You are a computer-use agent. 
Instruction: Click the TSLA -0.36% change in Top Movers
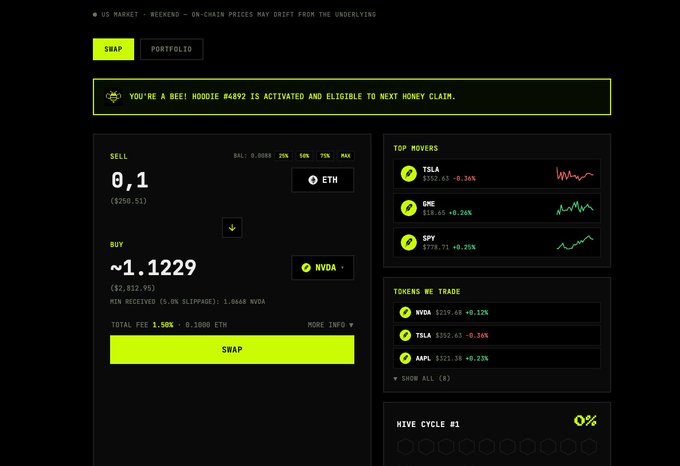point(464,179)
